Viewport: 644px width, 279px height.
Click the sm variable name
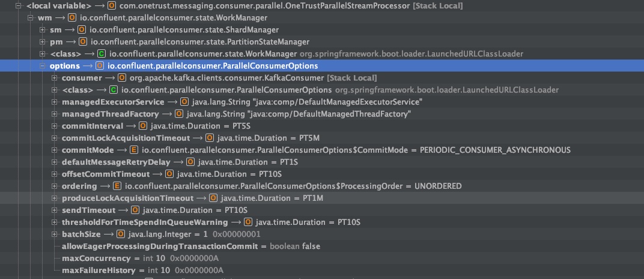[56, 30]
